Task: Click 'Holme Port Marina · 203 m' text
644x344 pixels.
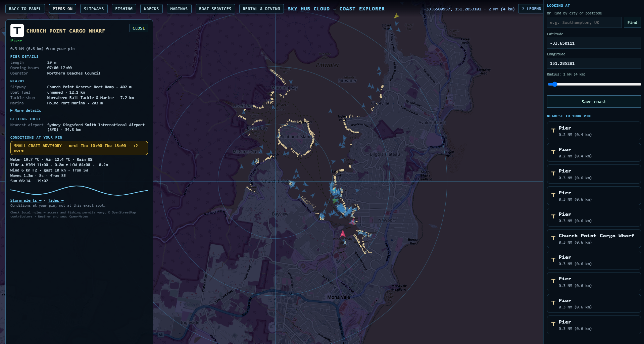Action: click(x=75, y=103)
